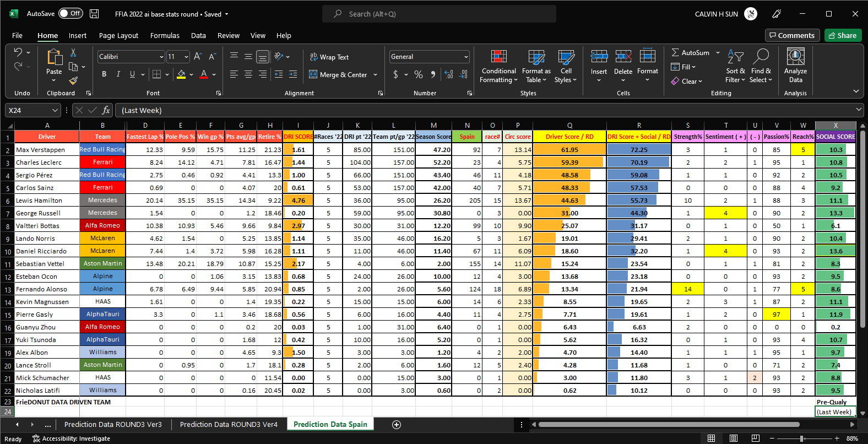This screenshot has height=444, width=868.
Task: Open the Calibri font name dropdown
Action: point(161,57)
